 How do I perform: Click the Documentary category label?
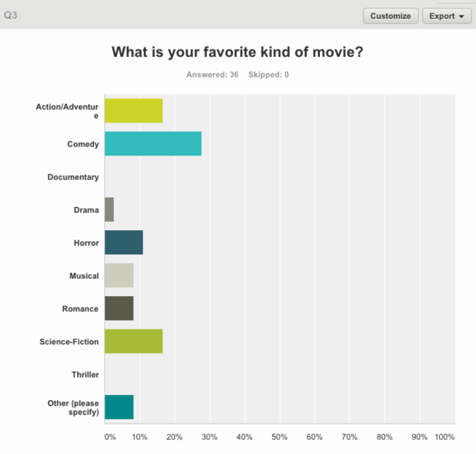pyautogui.click(x=73, y=177)
